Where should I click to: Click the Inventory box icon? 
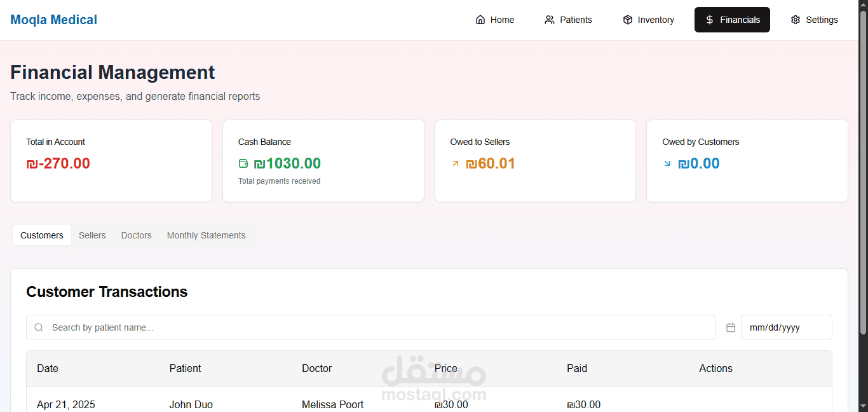tap(628, 20)
